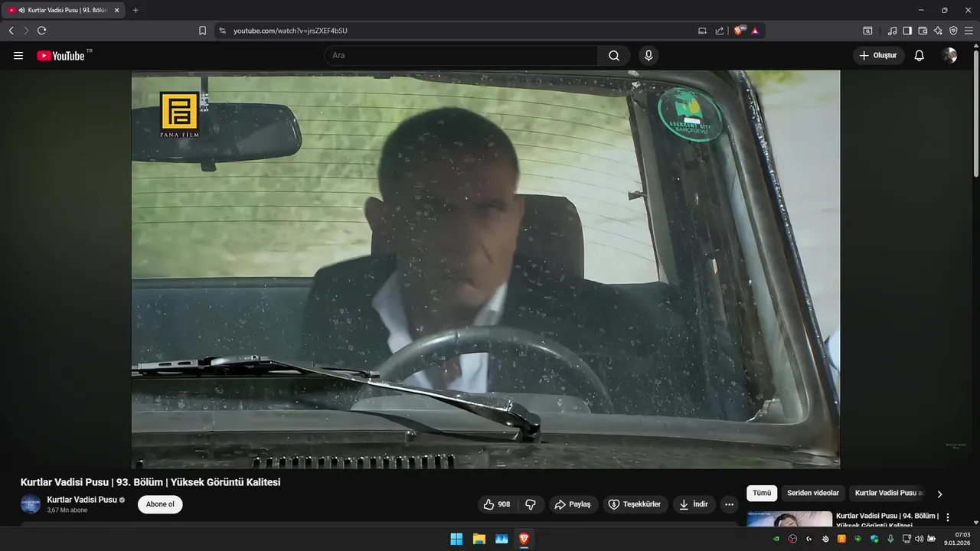This screenshot has height=551, width=980.
Task: Go back in browser history
Action: [x=11, y=31]
